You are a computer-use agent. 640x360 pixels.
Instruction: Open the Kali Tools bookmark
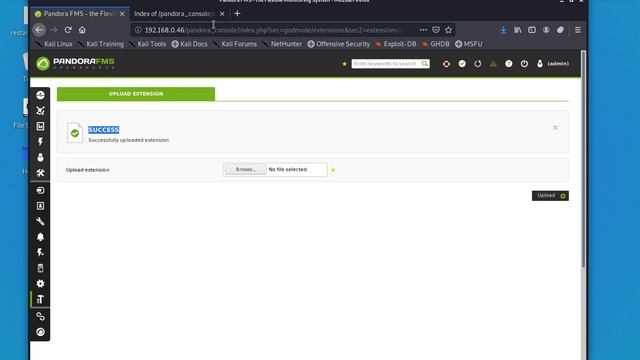(x=147, y=44)
